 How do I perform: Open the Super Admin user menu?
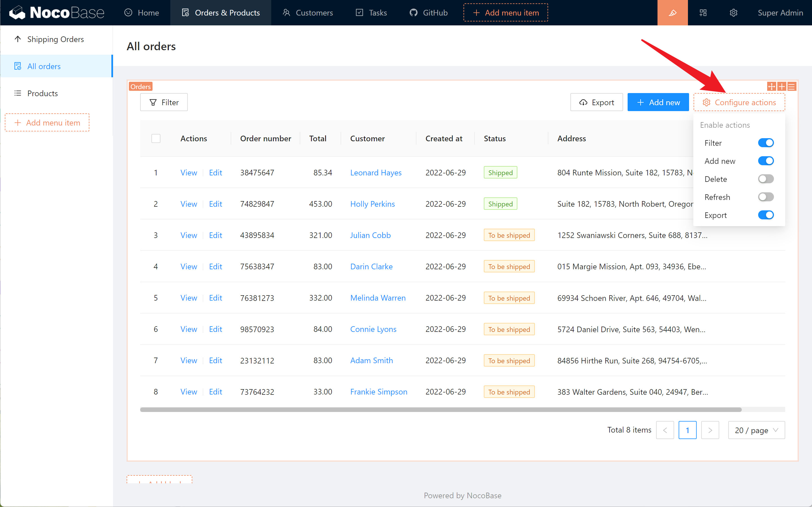click(x=780, y=13)
